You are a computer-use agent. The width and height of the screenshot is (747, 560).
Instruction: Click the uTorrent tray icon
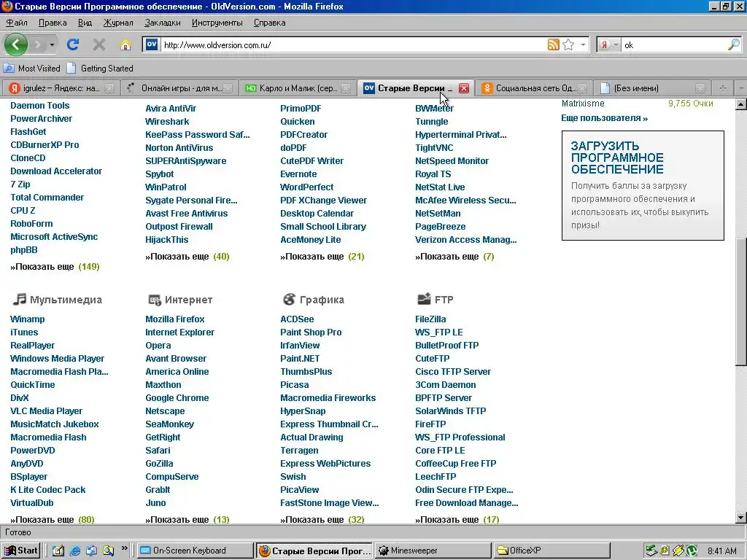point(692,551)
